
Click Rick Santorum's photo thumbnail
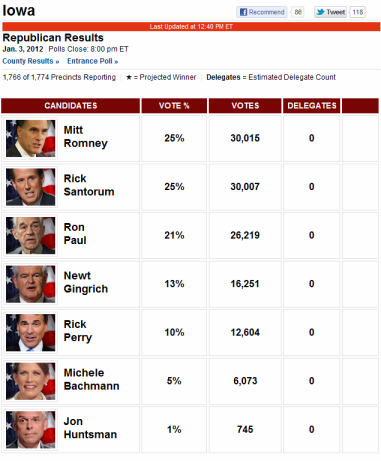pos(31,187)
